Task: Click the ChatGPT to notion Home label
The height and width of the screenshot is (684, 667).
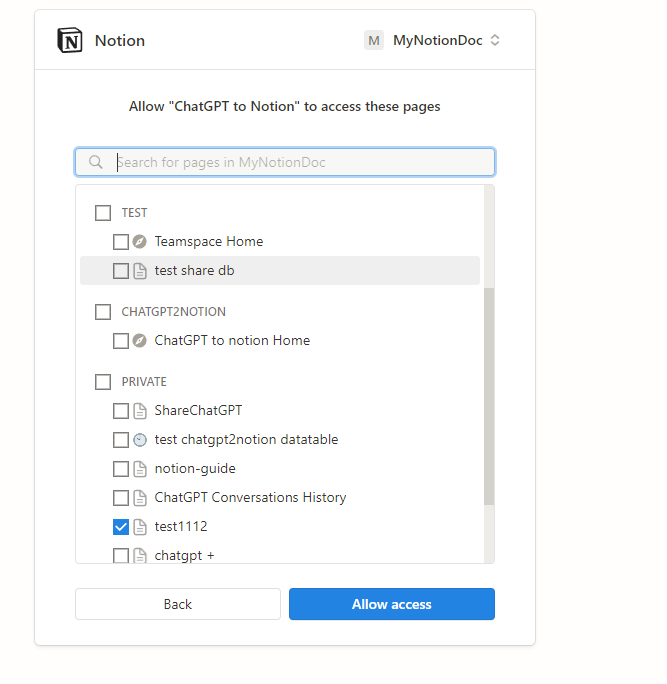Action: coord(232,341)
